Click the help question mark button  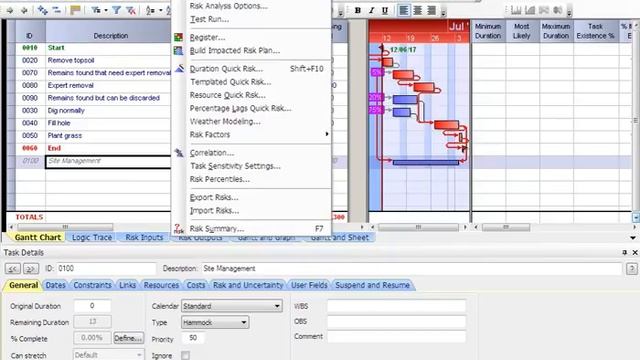pyautogui.click(x=631, y=269)
